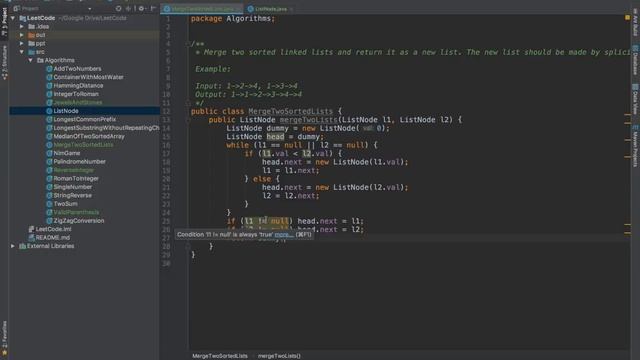The width and height of the screenshot is (640, 360).
Task: Open RomanToInteger class
Action: click(76, 178)
